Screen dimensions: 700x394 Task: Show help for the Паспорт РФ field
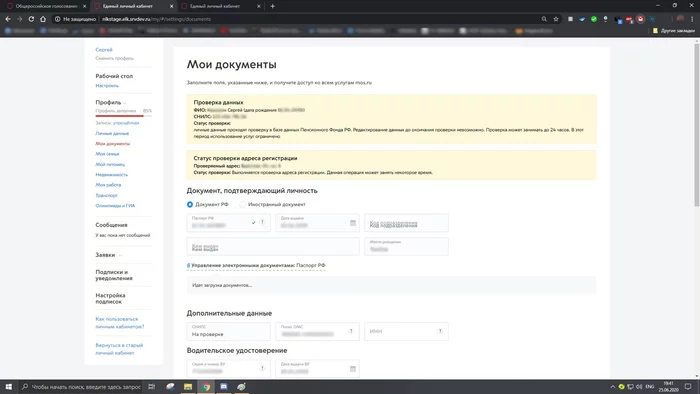[x=262, y=222]
